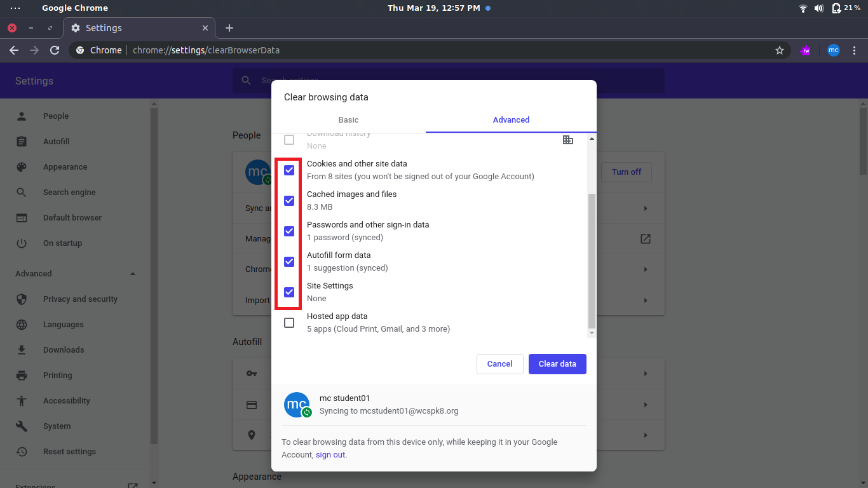Screen dimensions: 868x488
Task: Uncheck Cookies and other site data
Action: pyautogui.click(x=289, y=170)
